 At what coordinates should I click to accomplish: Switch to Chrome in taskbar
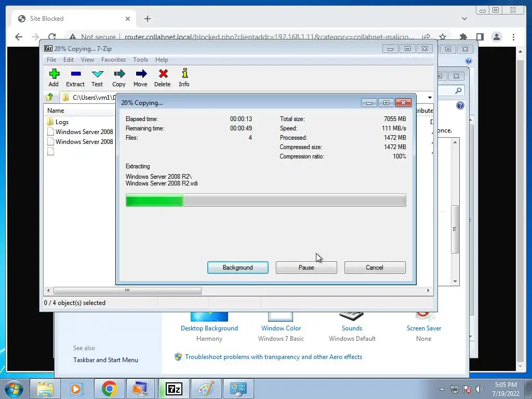pyautogui.click(x=109, y=389)
